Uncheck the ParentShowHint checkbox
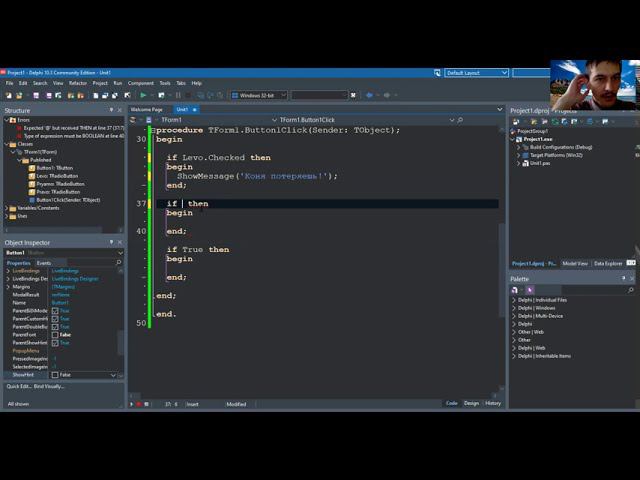This screenshot has height=480, width=640. pyautogui.click(x=55, y=343)
